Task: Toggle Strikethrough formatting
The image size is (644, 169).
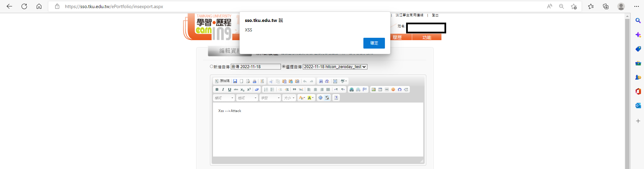Action: [236, 89]
